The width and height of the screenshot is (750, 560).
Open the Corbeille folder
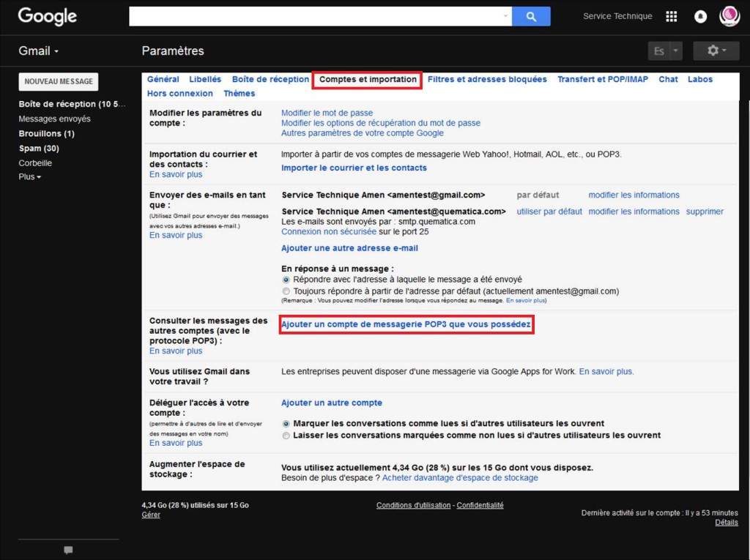point(35,163)
